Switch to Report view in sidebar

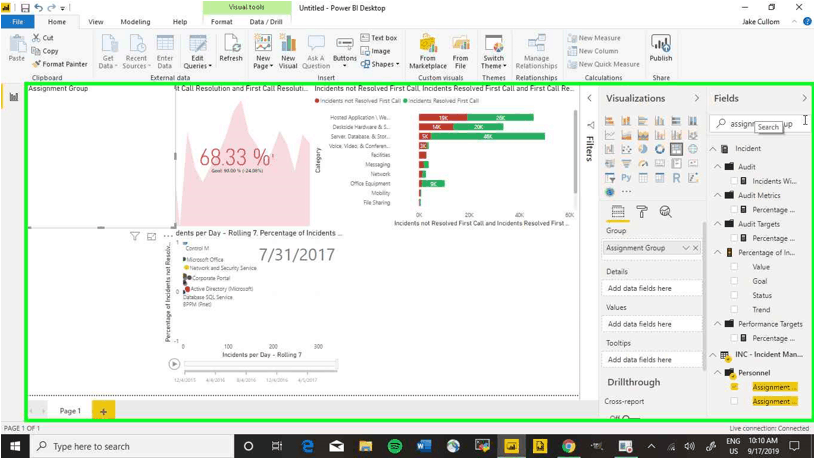click(14, 97)
